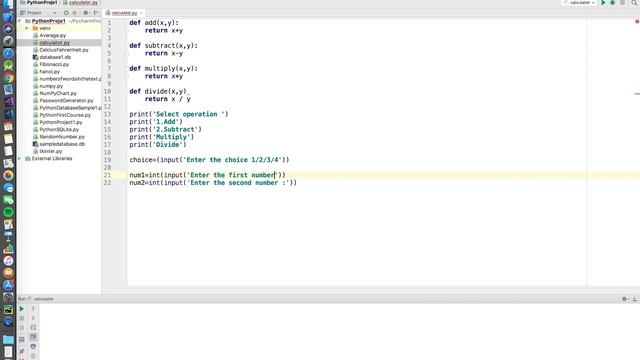Open Run panel gear settings

pos(624,299)
